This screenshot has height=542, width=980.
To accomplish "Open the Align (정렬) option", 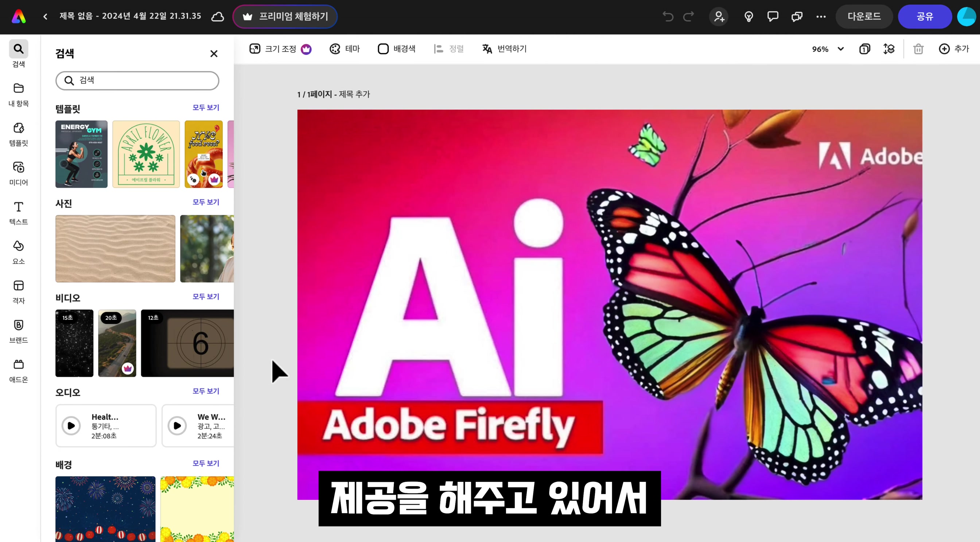I will [449, 49].
